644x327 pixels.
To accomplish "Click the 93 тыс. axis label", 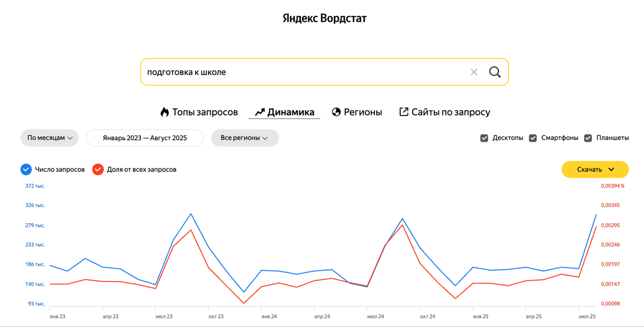I will [x=36, y=304].
